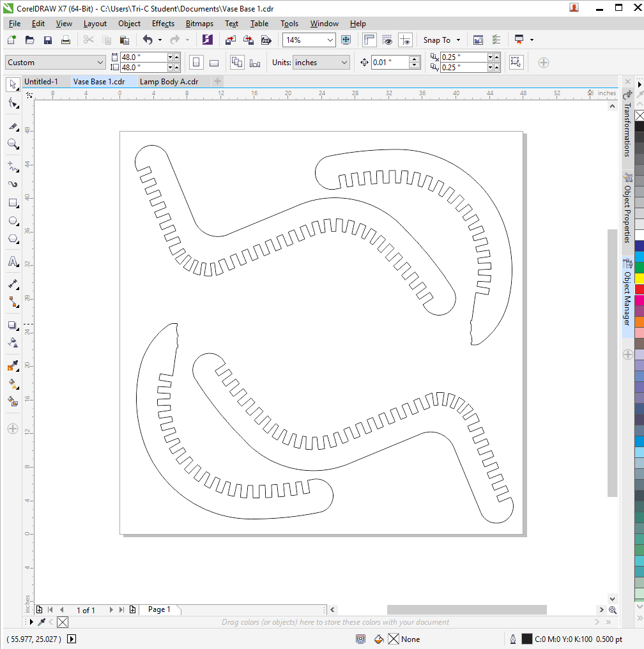The image size is (644, 649).
Task: Switch to Untitled-1 document tab
Action: 42,82
